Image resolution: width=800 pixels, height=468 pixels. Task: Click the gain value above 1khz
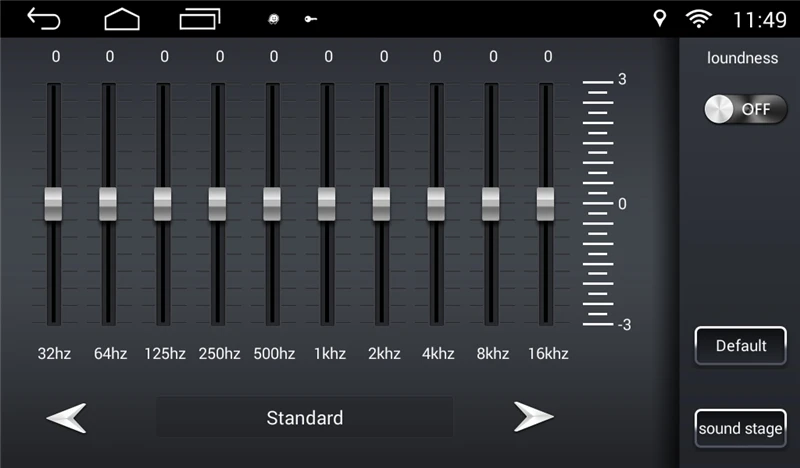[329, 56]
